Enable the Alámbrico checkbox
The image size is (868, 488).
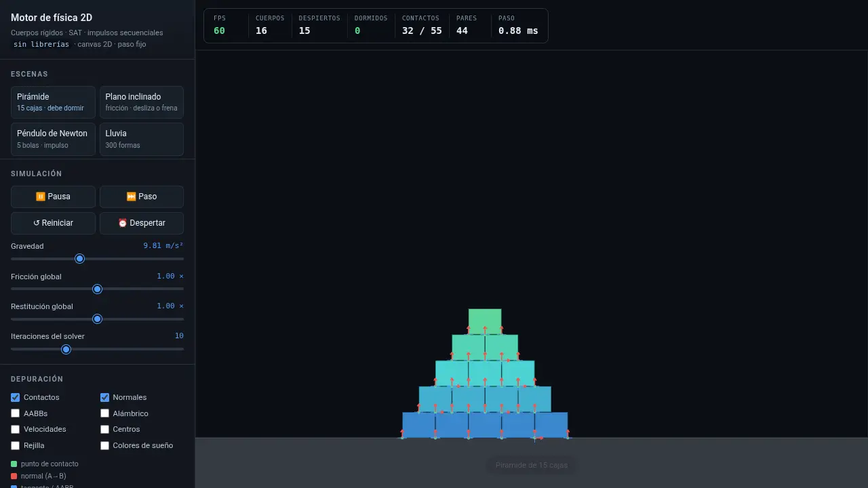(x=105, y=413)
